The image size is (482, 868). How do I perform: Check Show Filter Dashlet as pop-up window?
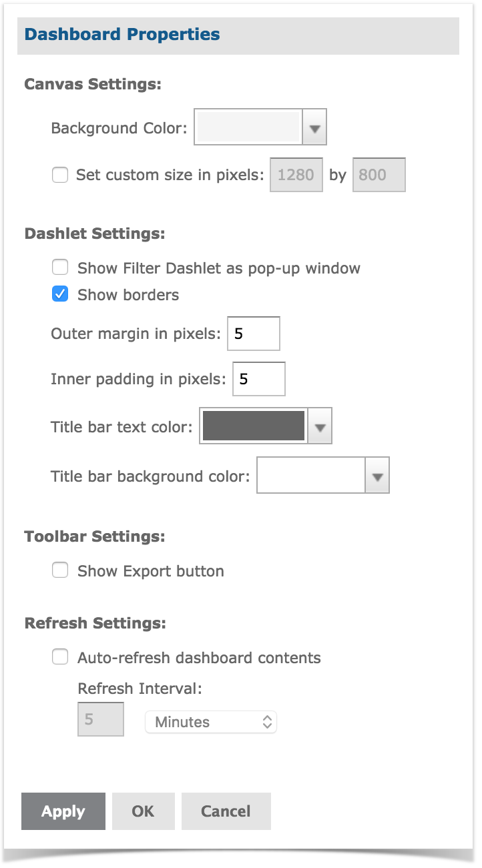click(60, 268)
